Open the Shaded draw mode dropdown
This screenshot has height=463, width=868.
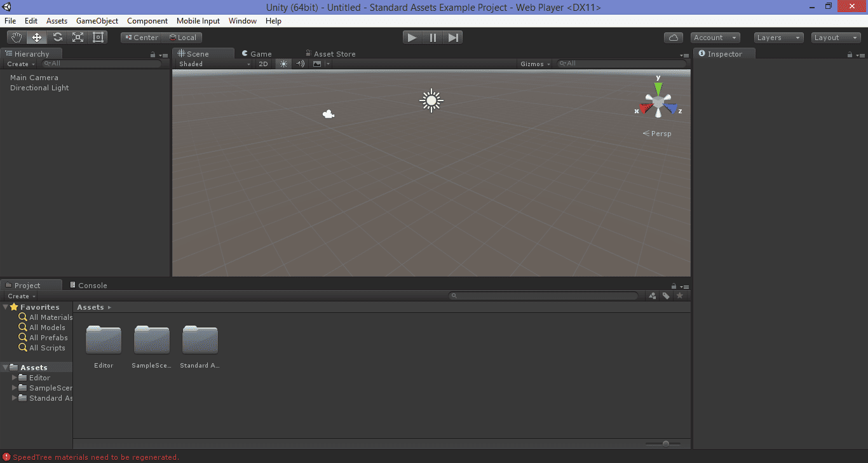[x=215, y=64]
